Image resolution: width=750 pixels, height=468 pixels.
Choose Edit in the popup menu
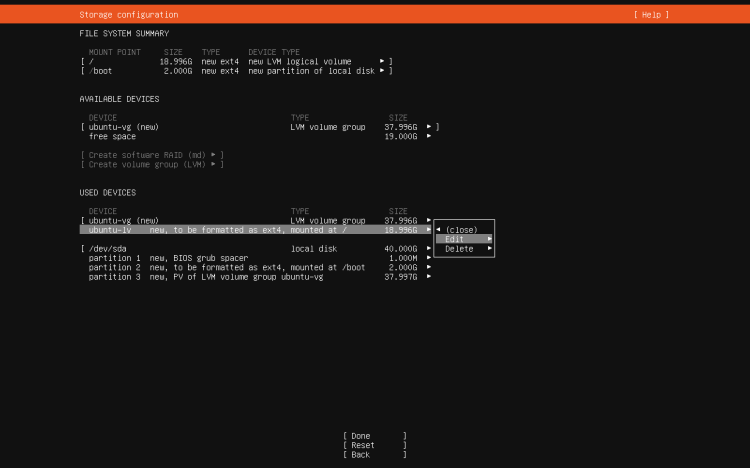[464, 239]
